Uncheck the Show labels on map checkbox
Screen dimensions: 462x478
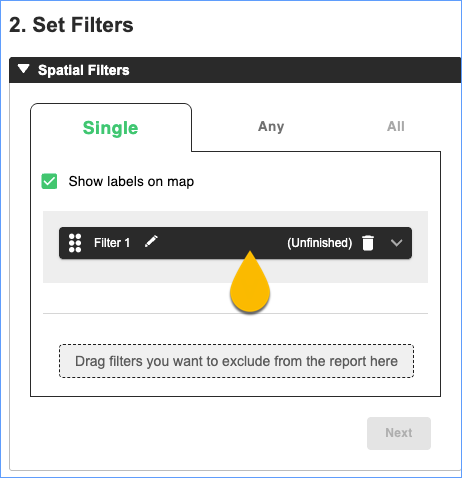[49, 181]
